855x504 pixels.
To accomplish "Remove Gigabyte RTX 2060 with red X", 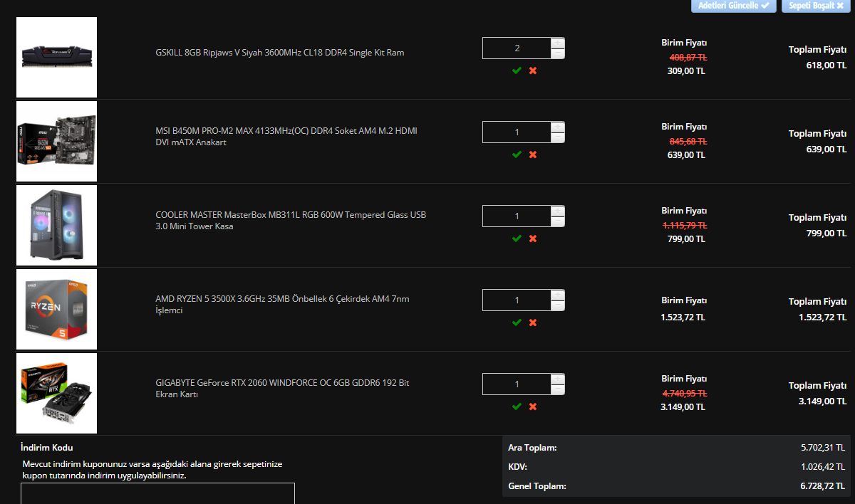I will 533,406.
